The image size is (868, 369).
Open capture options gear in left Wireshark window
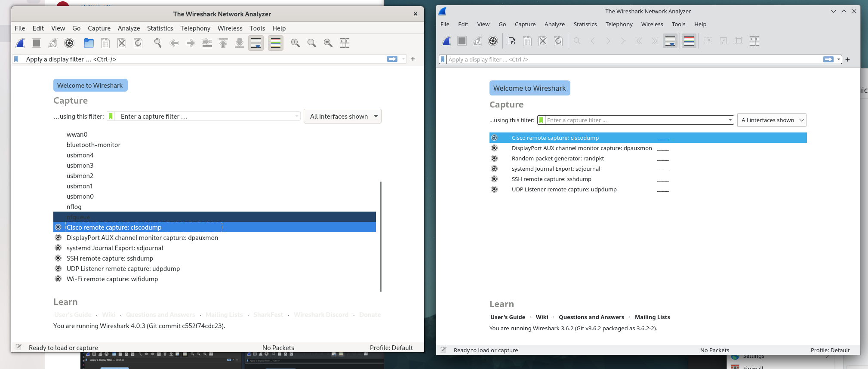69,43
